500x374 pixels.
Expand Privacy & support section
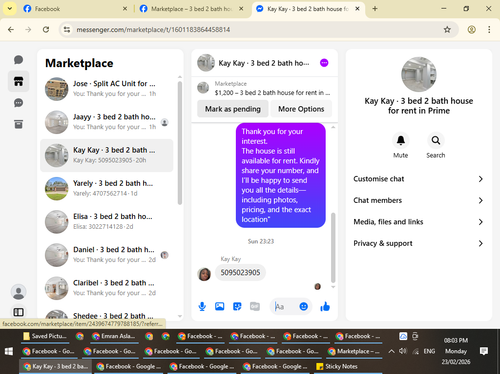tap(419, 243)
